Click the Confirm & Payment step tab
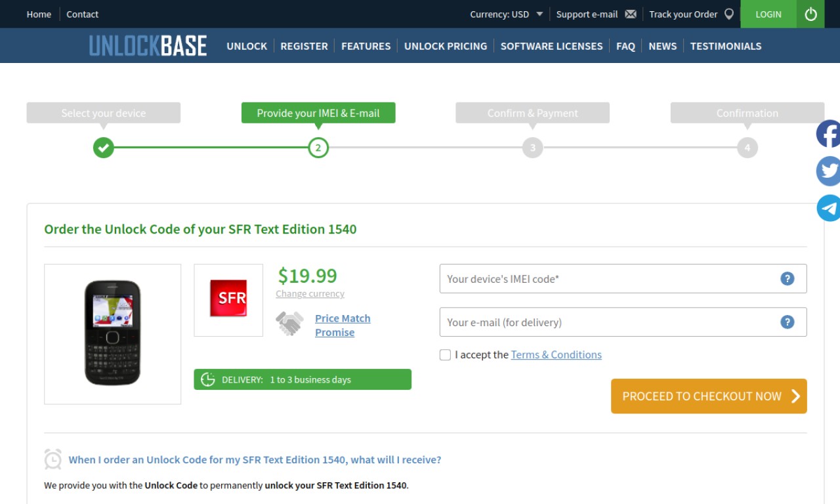The image size is (840, 504). [532, 113]
